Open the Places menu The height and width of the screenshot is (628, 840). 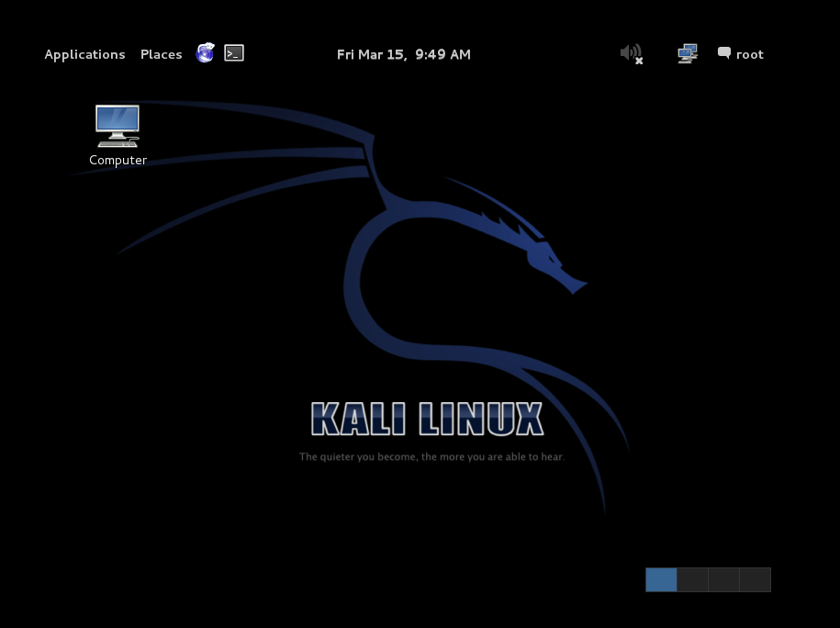tap(162, 55)
